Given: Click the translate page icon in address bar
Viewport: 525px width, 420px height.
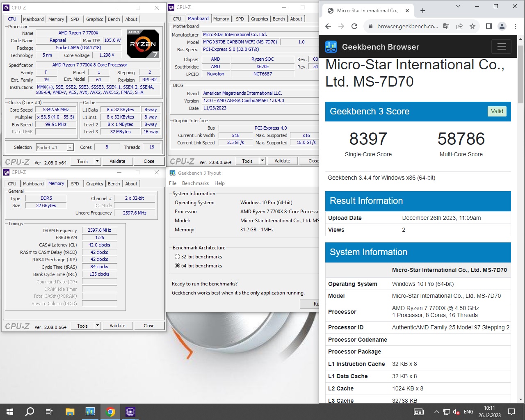Looking at the screenshot, I should pyautogui.click(x=446, y=26).
